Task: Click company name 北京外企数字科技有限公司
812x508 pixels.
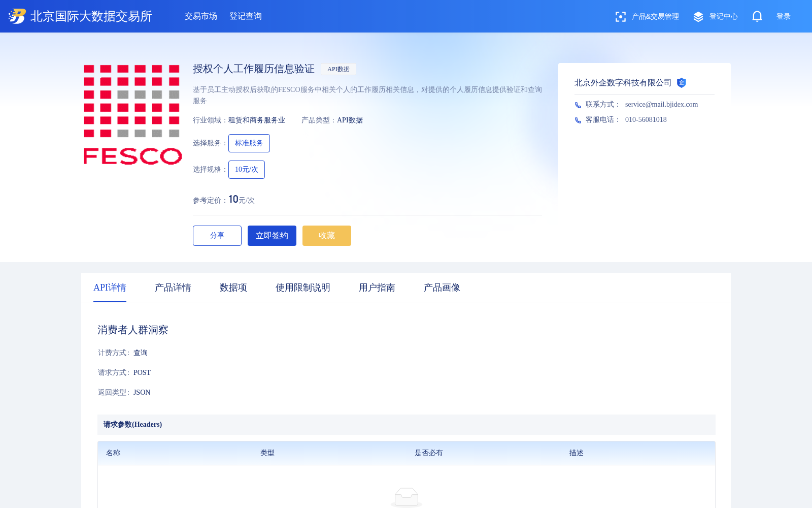Action: pyautogui.click(x=623, y=83)
